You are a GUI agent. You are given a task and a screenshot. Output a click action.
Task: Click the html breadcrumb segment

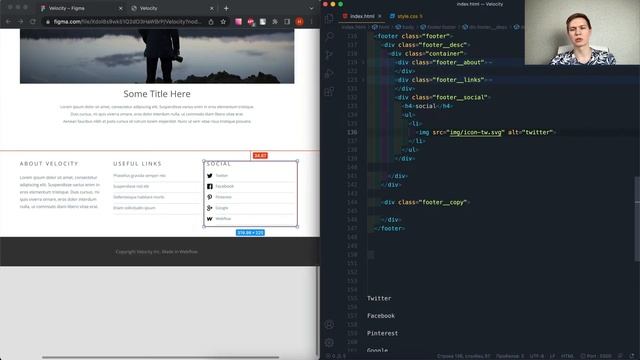click(x=380, y=27)
